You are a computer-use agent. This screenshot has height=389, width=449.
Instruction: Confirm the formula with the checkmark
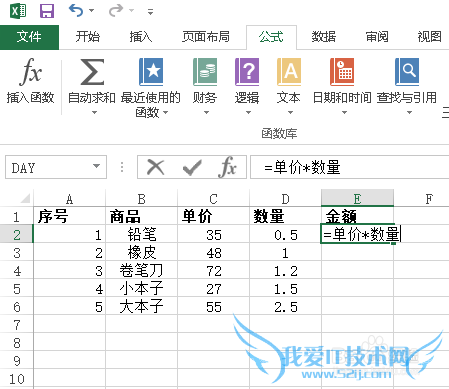point(192,168)
